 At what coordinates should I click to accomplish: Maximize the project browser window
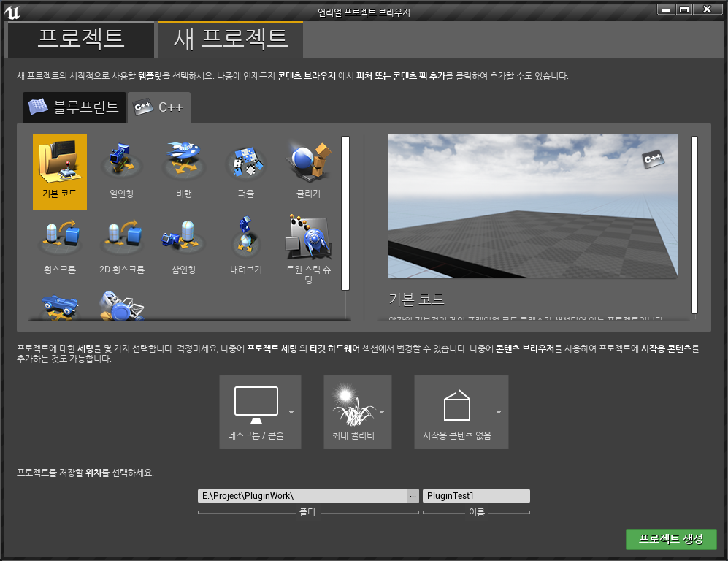tap(684, 9)
